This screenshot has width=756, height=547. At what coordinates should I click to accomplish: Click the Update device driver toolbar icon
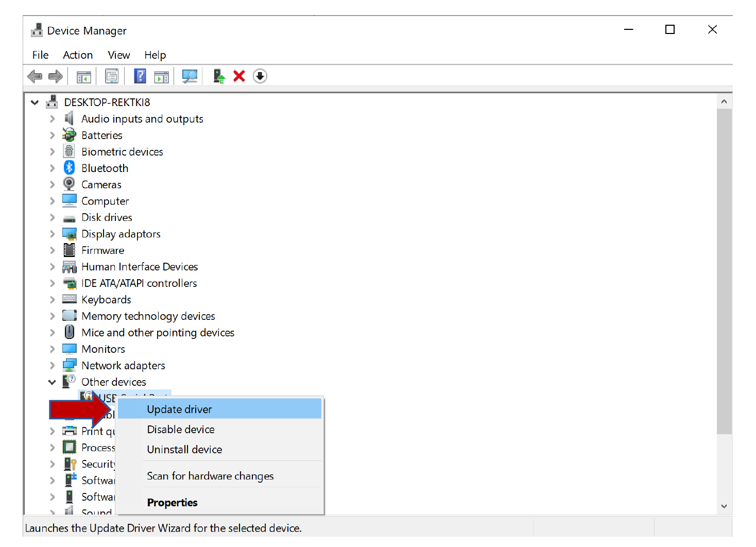coord(219,77)
